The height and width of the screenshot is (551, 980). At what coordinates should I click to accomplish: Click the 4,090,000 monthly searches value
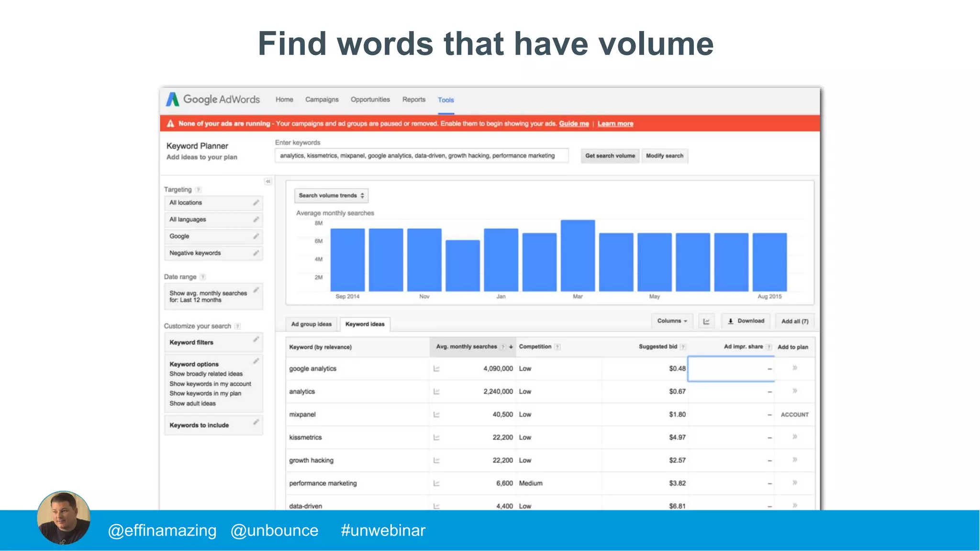coord(498,369)
